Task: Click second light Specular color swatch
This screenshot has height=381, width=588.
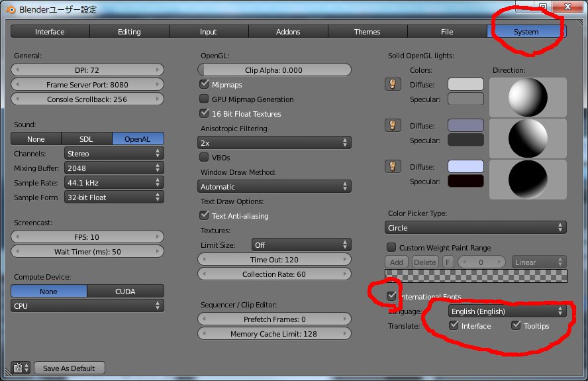Action: coord(465,140)
